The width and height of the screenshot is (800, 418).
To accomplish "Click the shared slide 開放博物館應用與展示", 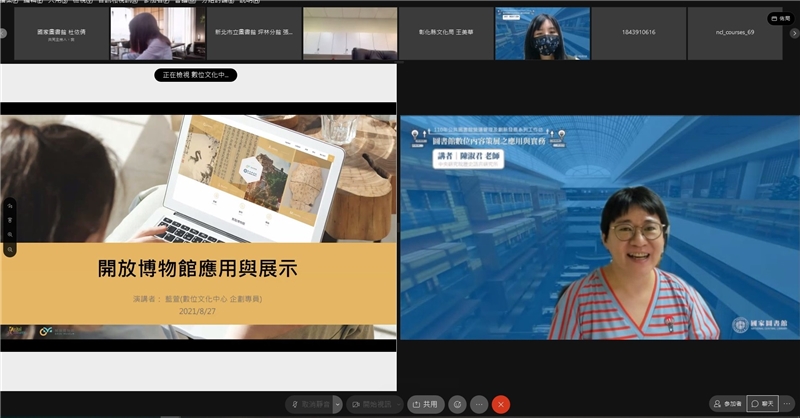I will pos(198,227).
